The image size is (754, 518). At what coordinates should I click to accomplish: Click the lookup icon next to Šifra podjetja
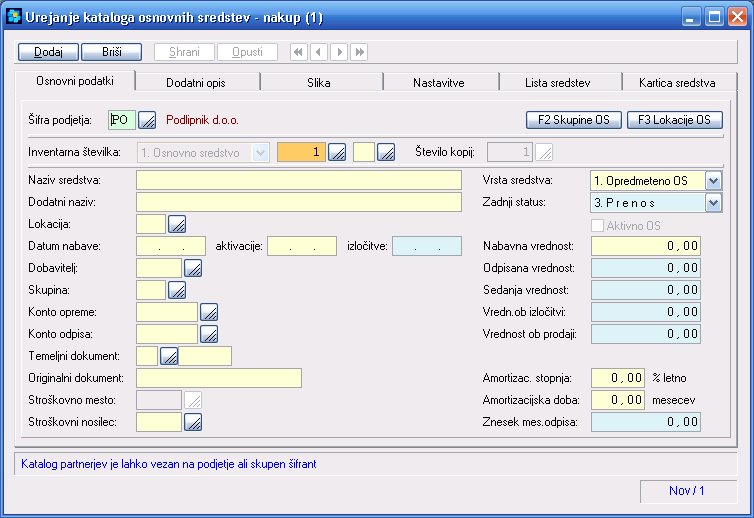147,120
